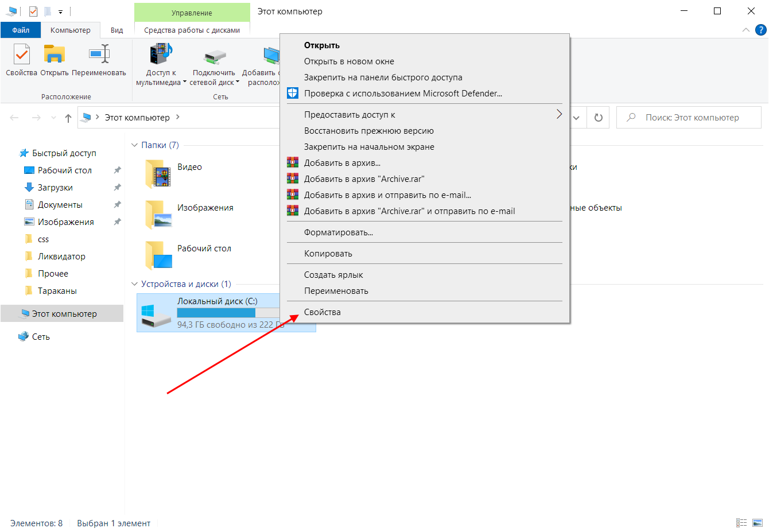Click the Поиск: Этот компьютер search box
The width and height of the screenshot is (769, 532).
pos(689,117)
